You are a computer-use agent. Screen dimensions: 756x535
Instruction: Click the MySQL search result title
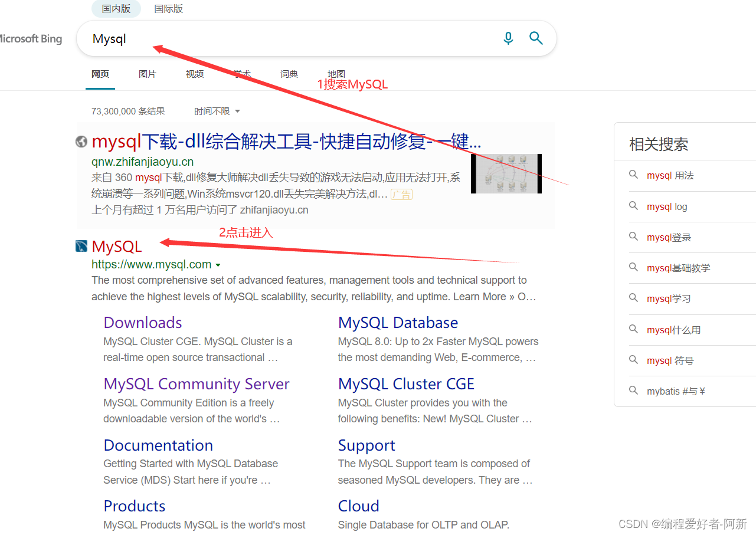tap(116, 246)
